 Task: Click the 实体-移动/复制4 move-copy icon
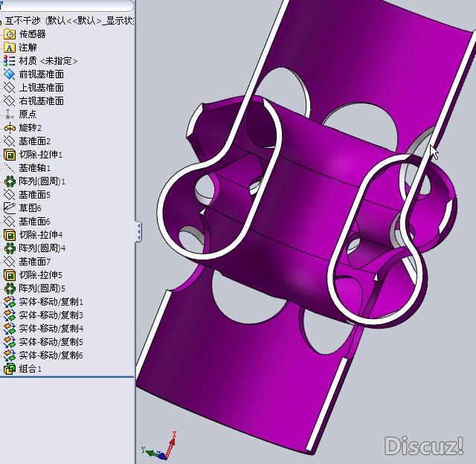[x=10, y=329]
